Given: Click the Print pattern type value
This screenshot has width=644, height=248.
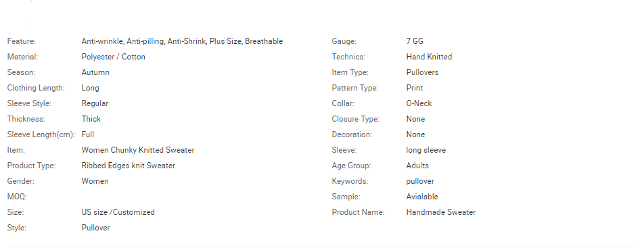Looking at the screenshot, I should pyautogui.click(x=415, y=88).
